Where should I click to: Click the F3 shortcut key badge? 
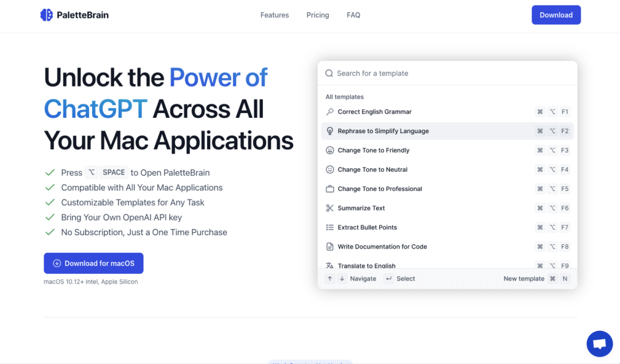click(565, 151)
